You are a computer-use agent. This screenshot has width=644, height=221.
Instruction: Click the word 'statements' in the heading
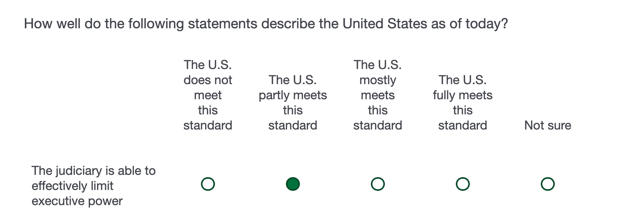(x=222, y=24)
